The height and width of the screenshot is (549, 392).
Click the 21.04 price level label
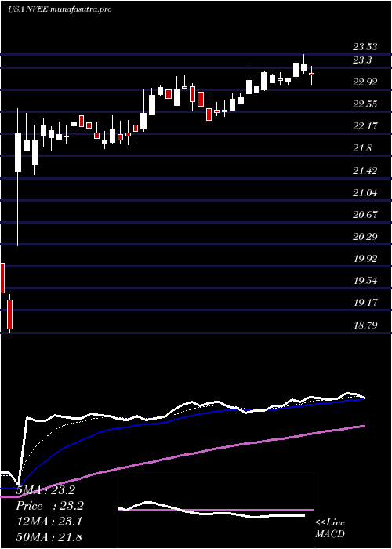click(365, 193)
